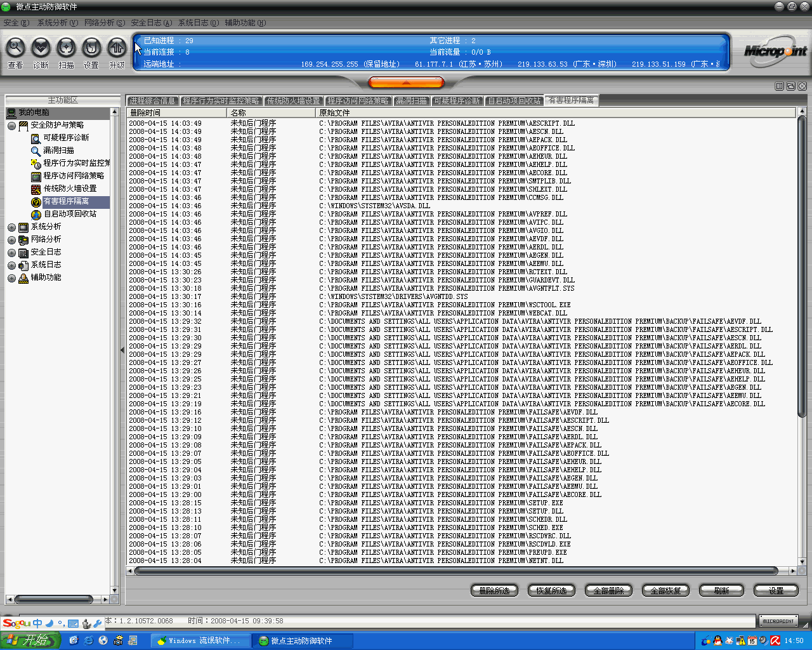Click the 升级 (Upgrade) toolbar icon
Screen dimensions: 812x650
click(117, 48)
